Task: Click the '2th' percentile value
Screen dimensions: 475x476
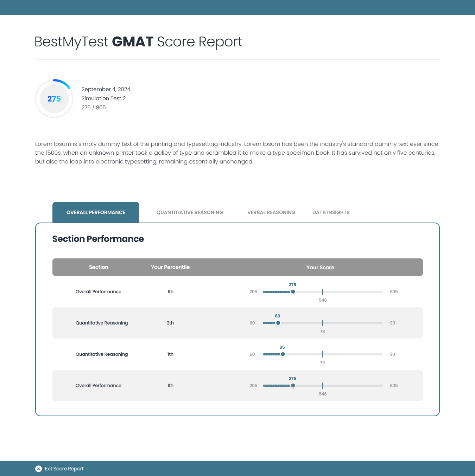Action: click(170, 323)
